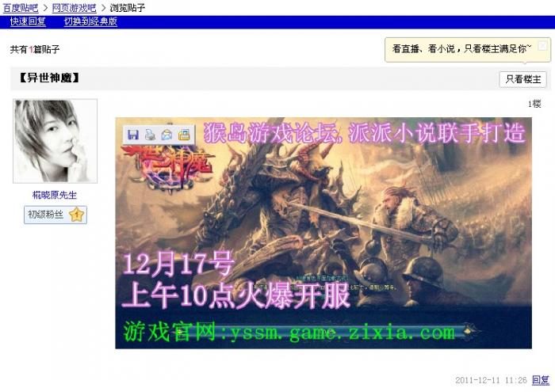This screenshot has height=392, width=555.
Task: Click the 浏览贴子 breadcrumb text
Action: 128,7
